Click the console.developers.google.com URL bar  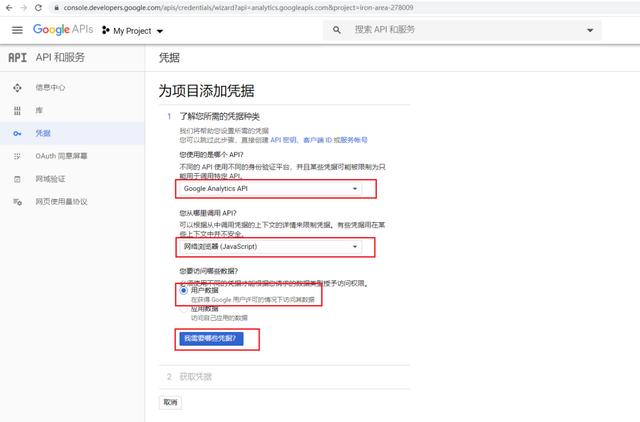[239, 8]
